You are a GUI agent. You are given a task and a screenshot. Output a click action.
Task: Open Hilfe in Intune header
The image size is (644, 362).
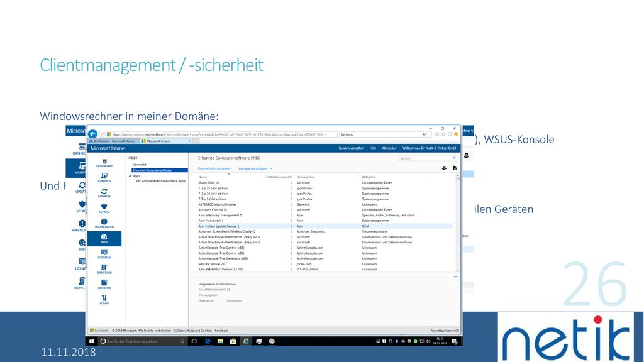pyautogui.click(x=372, y=148)
